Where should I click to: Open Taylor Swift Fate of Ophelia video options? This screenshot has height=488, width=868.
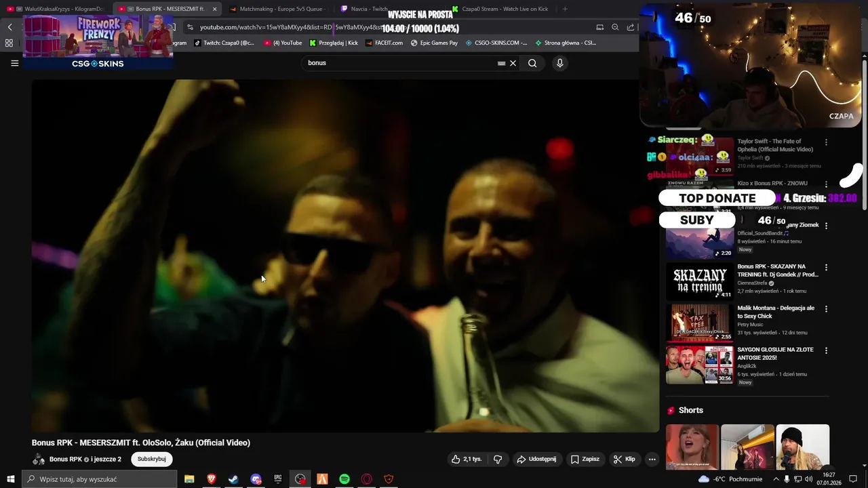coord(826,142)
